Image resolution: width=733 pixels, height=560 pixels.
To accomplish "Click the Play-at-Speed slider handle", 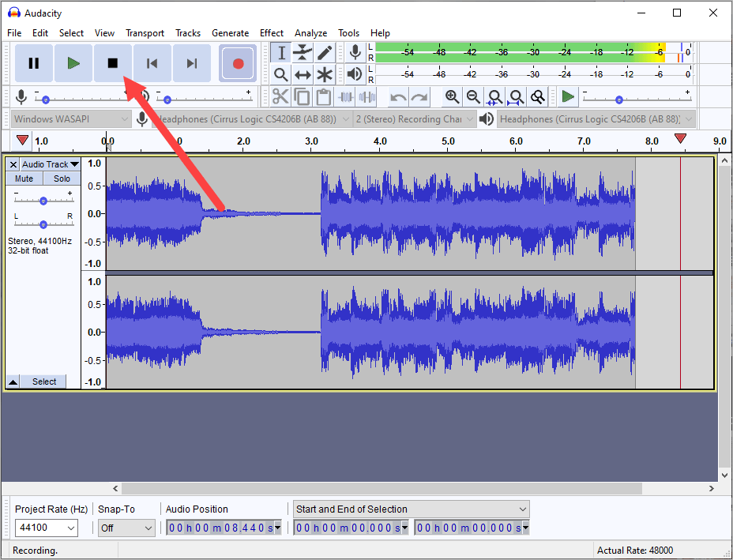I will [x=619, y=100].
